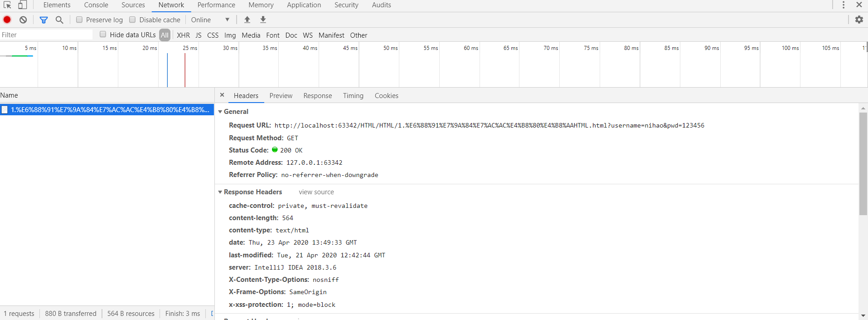Viewport: 868px width, 320px height.
Task: Toggle the filter funnel icon
Action: 44,20
